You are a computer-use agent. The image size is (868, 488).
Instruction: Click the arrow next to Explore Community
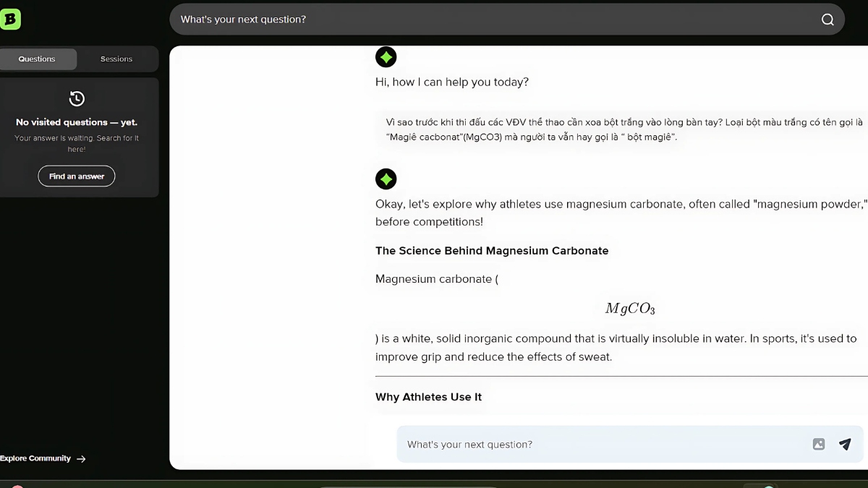(x=81, y=458)
